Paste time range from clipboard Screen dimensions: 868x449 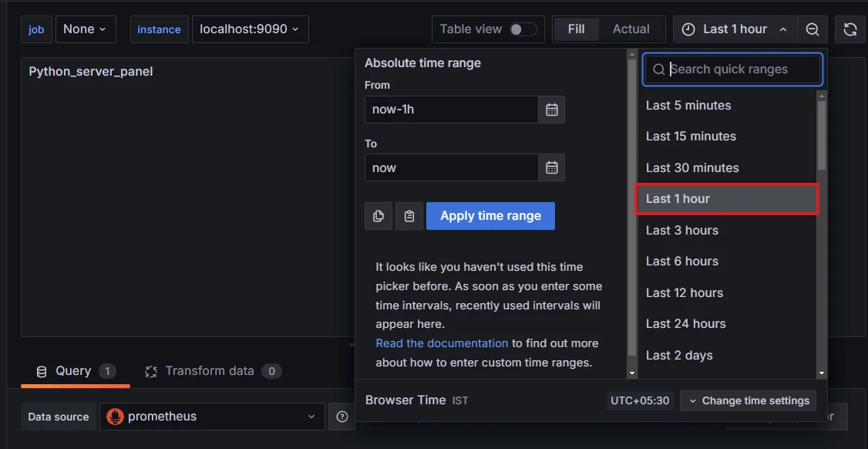click(409, 216)
